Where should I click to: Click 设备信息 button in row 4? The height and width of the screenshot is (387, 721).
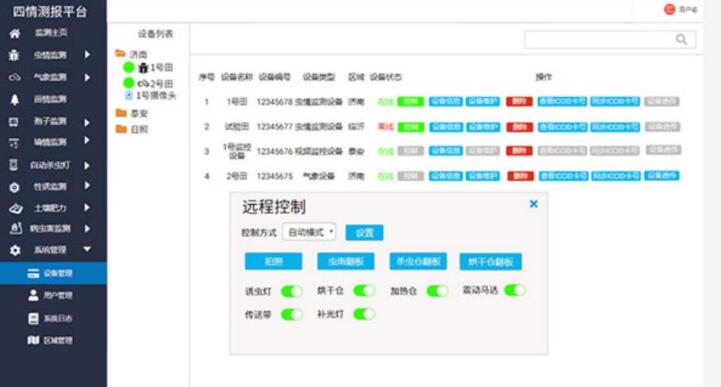click(x=446, y=176)
